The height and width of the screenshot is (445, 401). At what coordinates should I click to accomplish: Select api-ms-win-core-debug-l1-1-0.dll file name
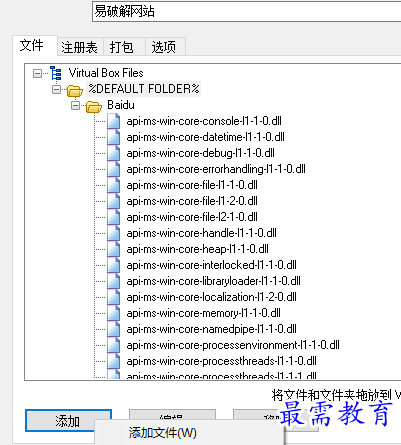tap(201, 153)
